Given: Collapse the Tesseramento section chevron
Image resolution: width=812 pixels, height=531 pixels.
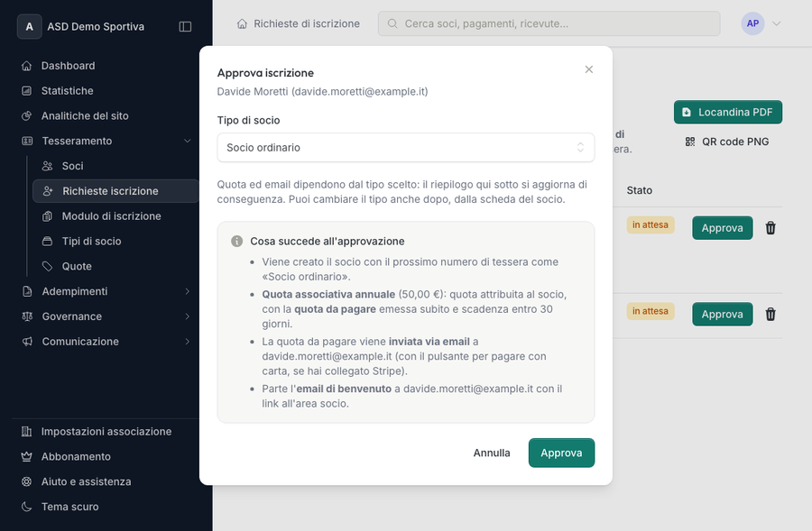Looking at the screenshot, I should click(x=188, y=141).
